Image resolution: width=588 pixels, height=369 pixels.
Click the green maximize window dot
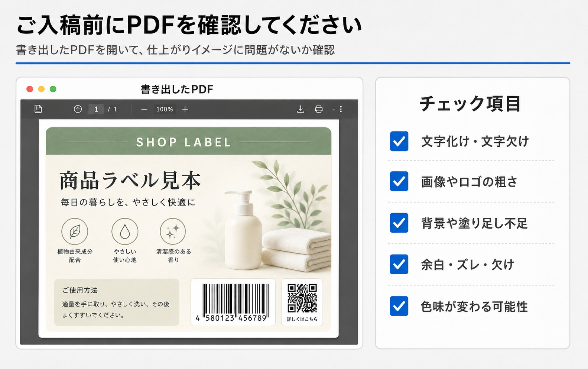(53, 89)
